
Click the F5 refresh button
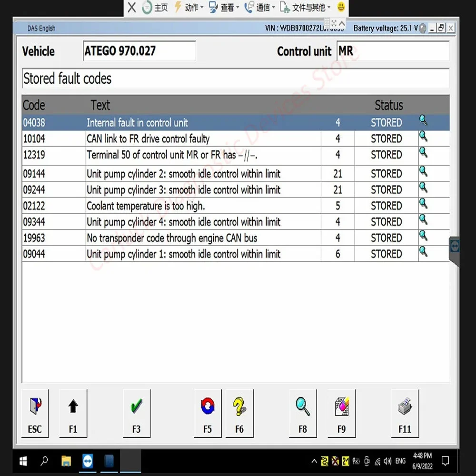(x=208, y=413)
